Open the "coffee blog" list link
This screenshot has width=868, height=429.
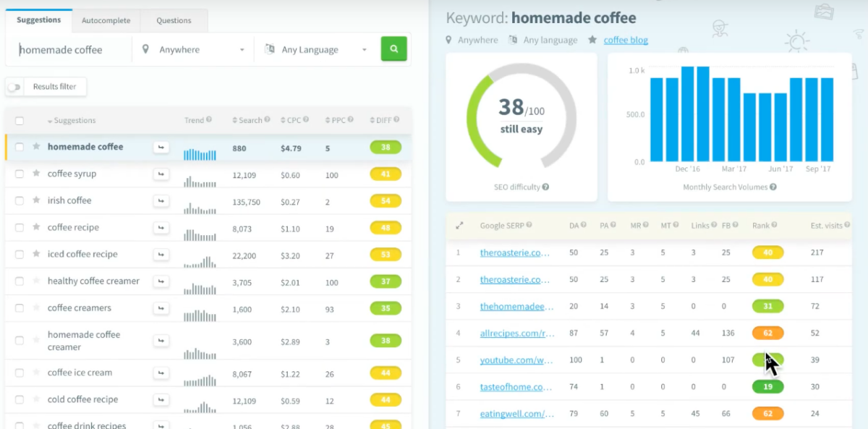pos(625,40)
